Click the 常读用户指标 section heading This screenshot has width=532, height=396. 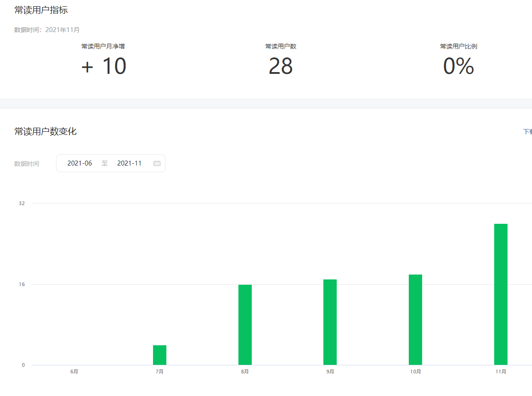tap(41, 10)
